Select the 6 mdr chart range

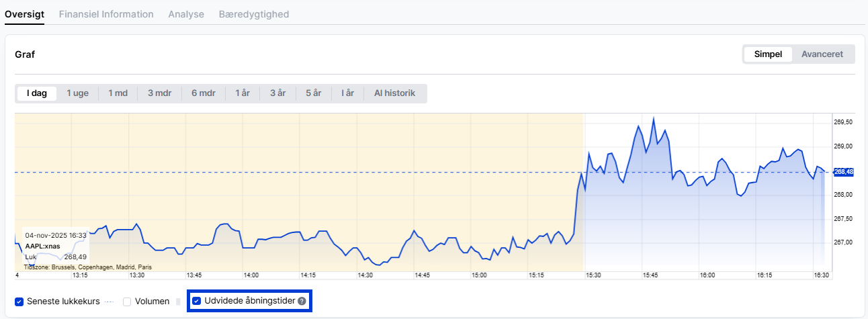point(204,93)
